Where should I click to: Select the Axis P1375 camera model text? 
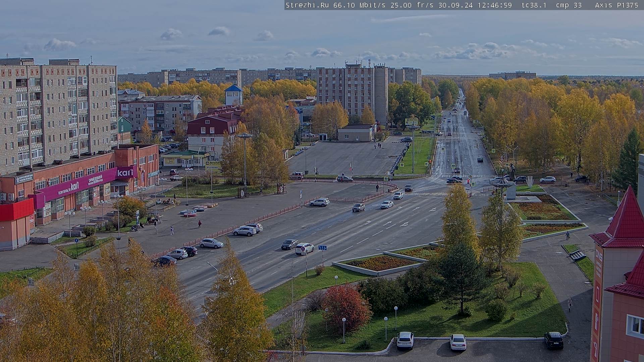pos(616,5)
